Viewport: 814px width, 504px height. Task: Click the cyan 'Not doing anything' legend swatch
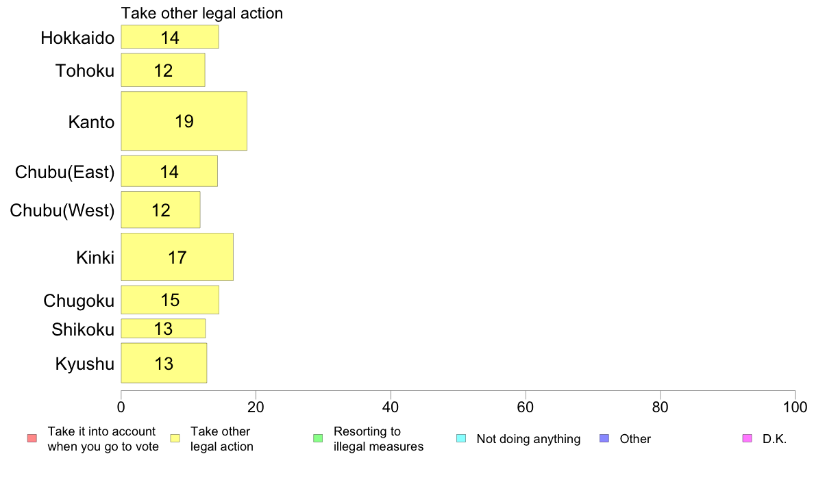(461, 438)
